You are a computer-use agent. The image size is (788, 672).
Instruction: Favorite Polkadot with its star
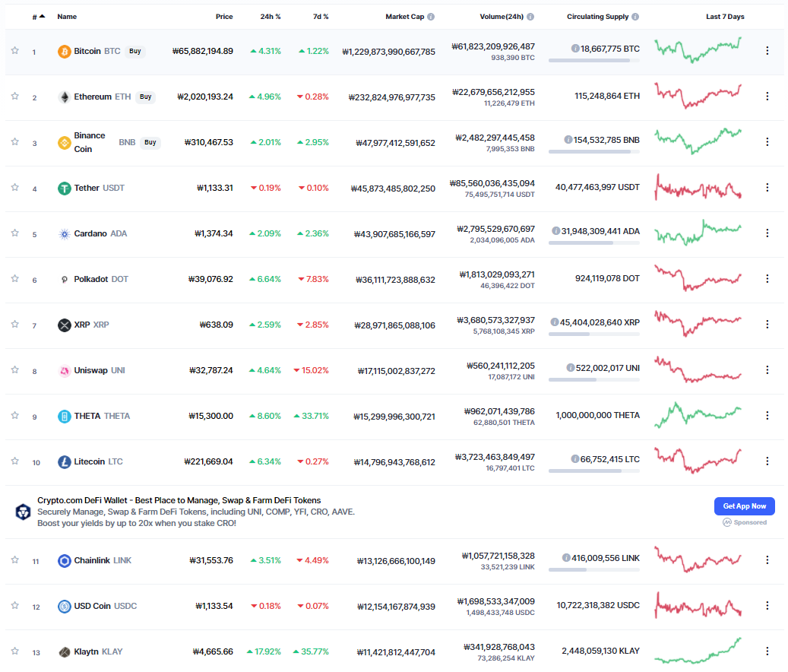tap(15, 278)
